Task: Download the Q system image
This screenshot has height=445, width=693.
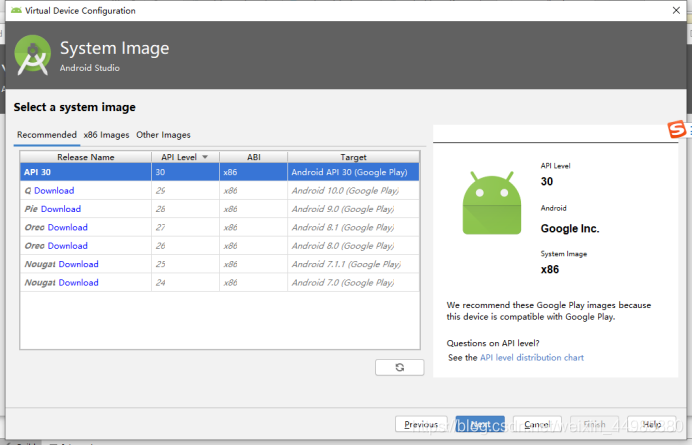Action: point(54,190)
